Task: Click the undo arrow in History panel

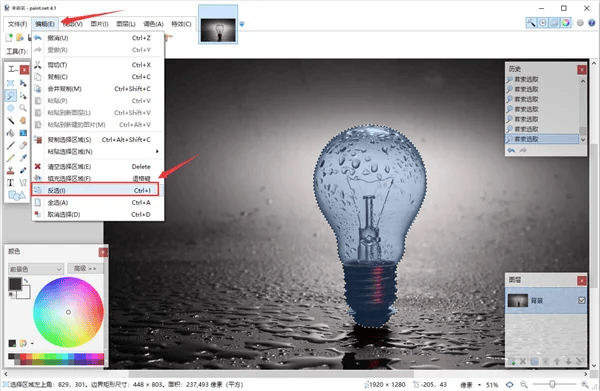Action: pos(511,151)
